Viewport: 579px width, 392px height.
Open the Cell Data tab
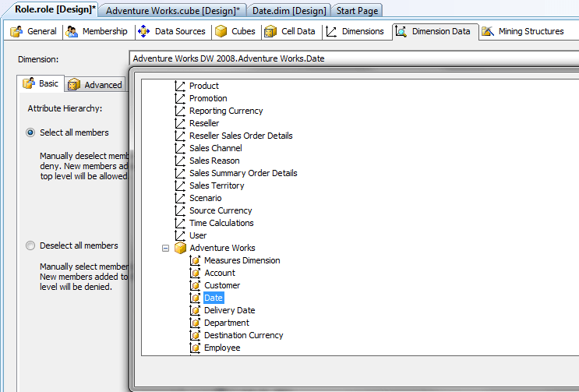point(291,31)
